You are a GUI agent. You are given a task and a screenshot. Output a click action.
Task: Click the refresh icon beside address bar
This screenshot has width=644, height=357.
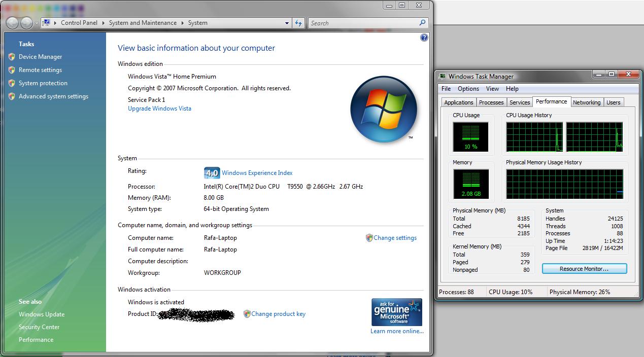[x=298, y=23]
